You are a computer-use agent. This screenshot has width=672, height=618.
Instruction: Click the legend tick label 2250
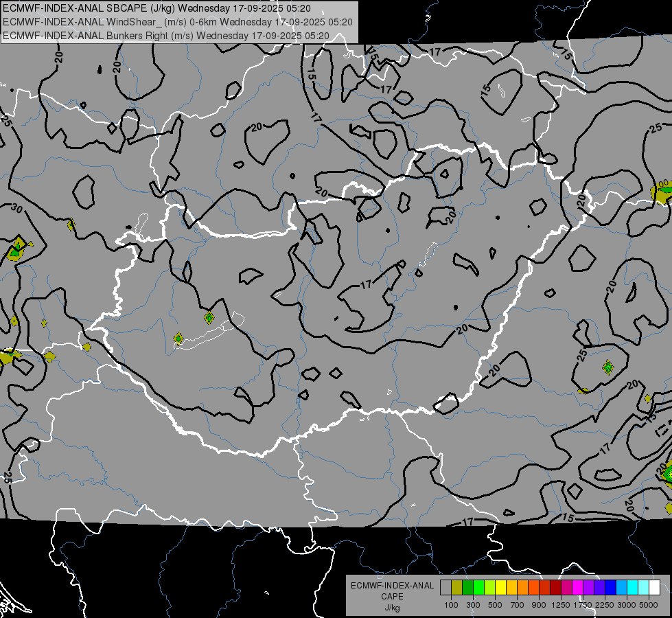coord(605,605)
